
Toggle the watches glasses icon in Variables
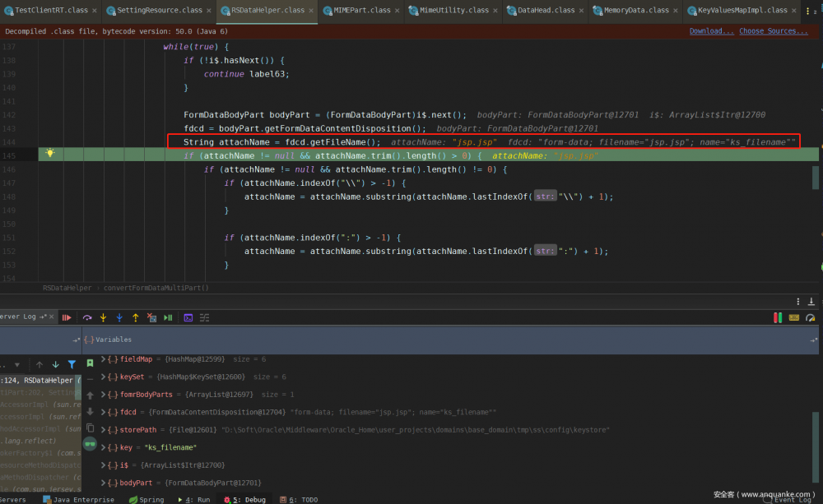[90, 444]
